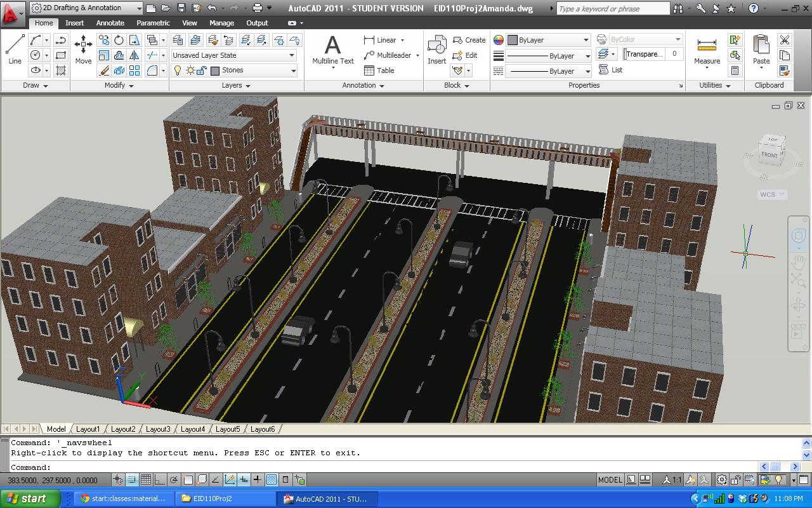Click the Move tool in Modify panel
Viewport: 812px width, 508px height.
point(83,50)
